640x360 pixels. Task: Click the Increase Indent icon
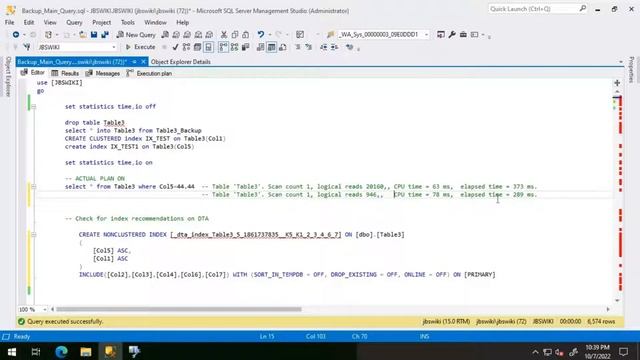(x=335, y=47)
